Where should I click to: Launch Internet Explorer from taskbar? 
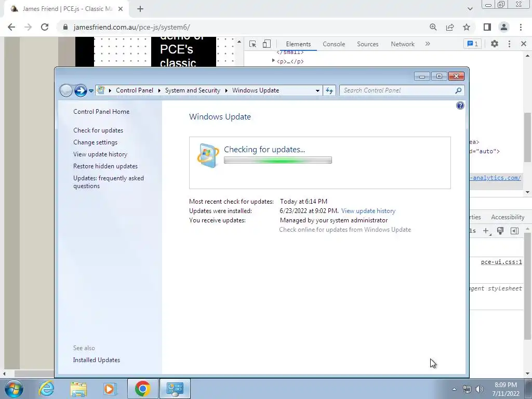(x=46, y=389)
